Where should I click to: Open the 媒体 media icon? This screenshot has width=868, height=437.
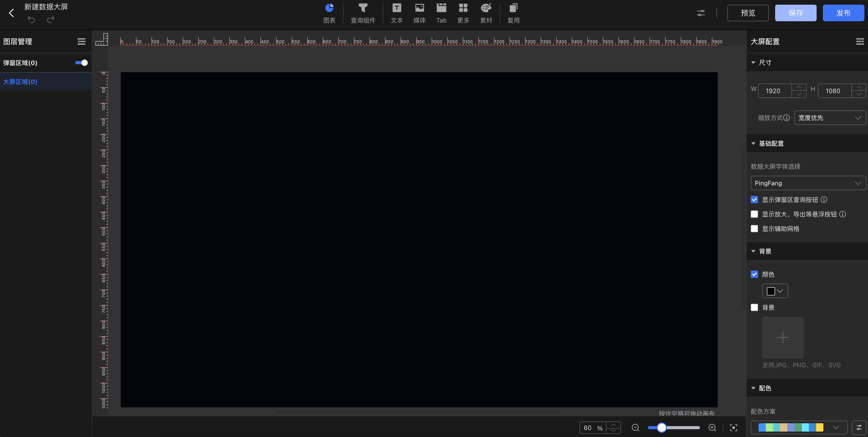tap(419, 8)
